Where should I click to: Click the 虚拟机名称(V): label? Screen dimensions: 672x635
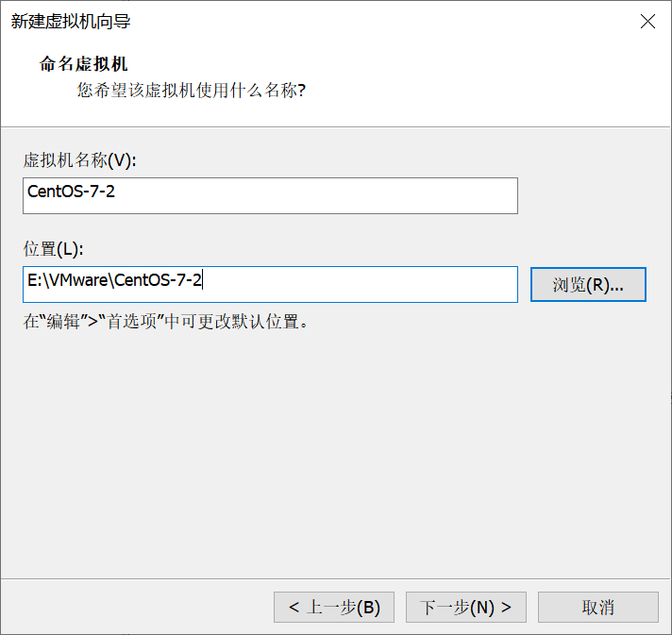tap(80, 160)
